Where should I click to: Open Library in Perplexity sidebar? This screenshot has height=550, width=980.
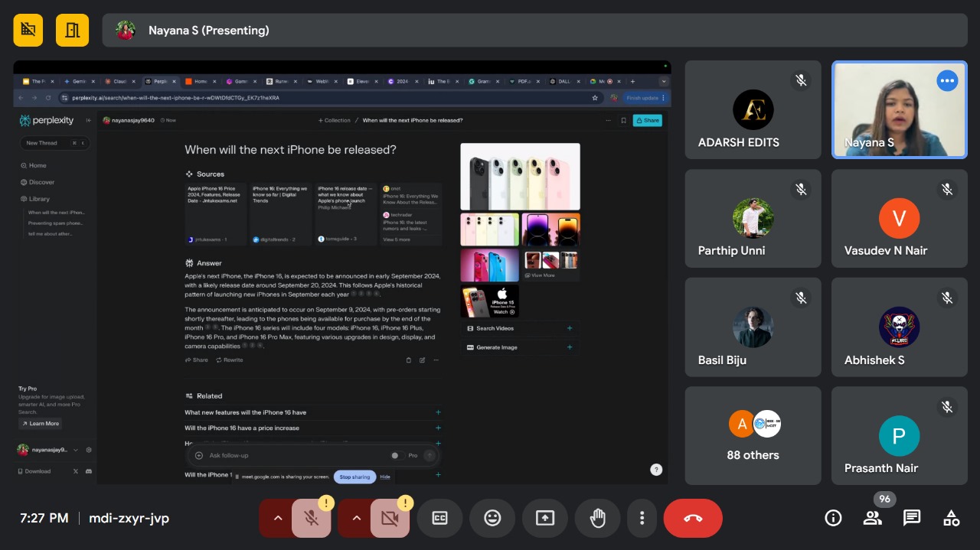35,199
